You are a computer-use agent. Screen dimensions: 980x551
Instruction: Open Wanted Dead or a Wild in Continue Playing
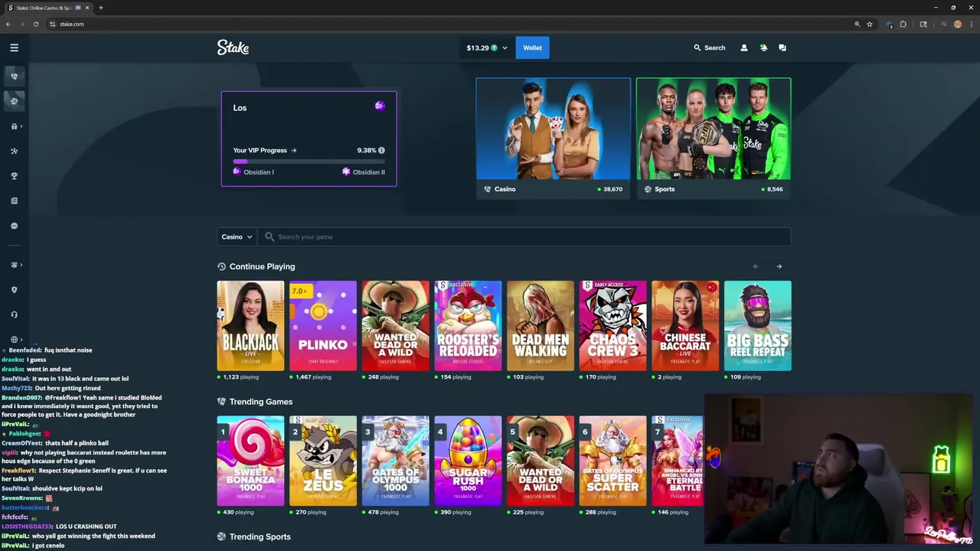395,326
